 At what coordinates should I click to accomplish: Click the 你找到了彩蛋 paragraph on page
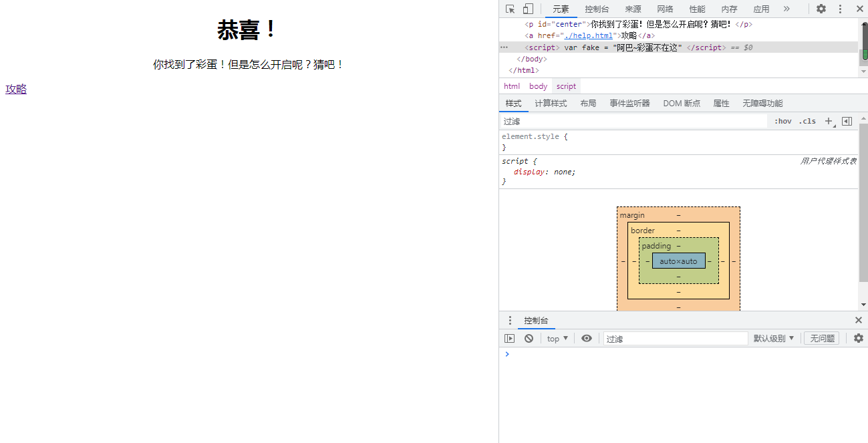[249, 65]
